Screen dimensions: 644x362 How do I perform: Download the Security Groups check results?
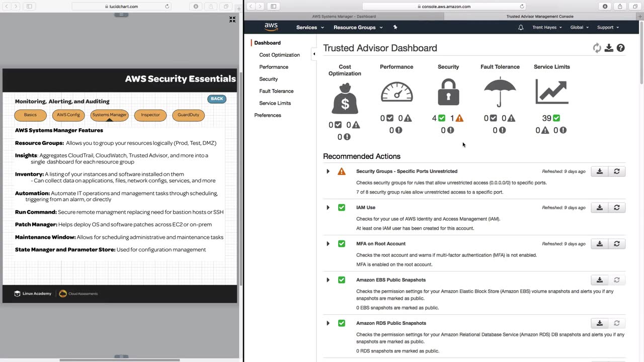click(x=600, y=171)
